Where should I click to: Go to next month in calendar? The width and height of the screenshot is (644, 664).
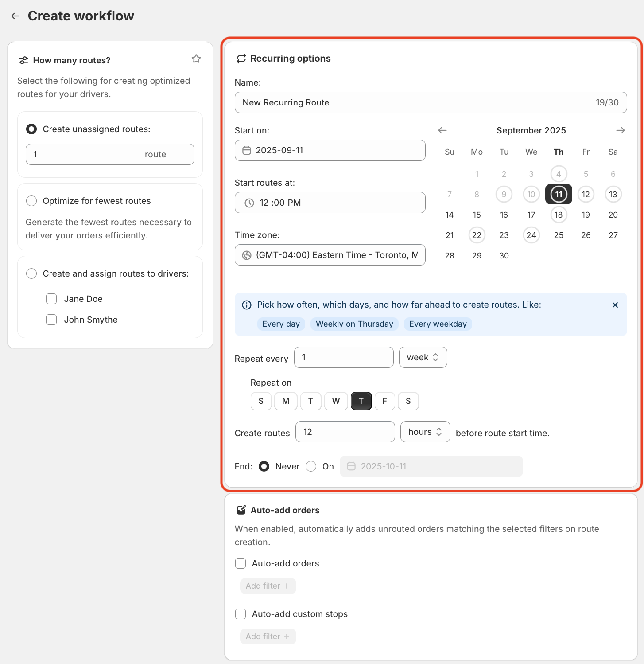click(620, 130)
